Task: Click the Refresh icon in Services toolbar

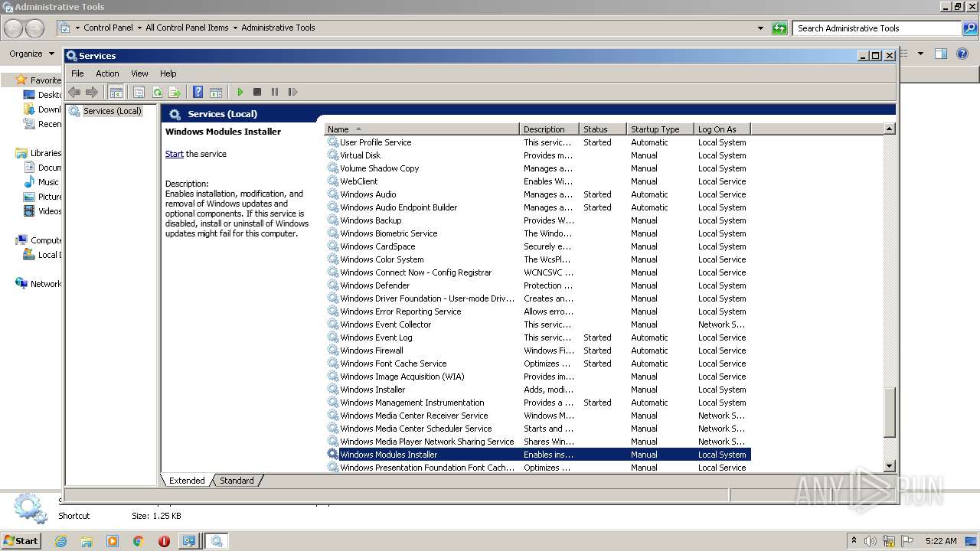Action: click(157, 92)
